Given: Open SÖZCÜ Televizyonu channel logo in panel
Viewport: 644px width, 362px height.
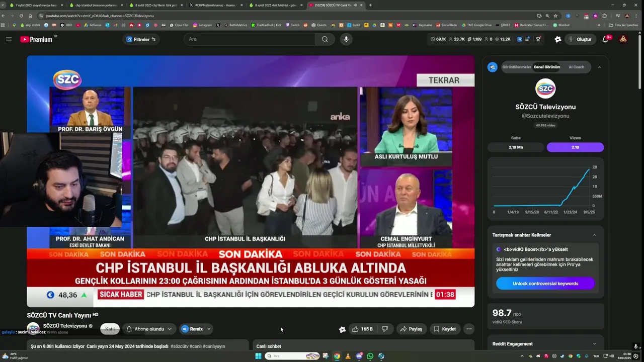Looking at the screenshot, I should pyautogui.click(x=545, y=88).
